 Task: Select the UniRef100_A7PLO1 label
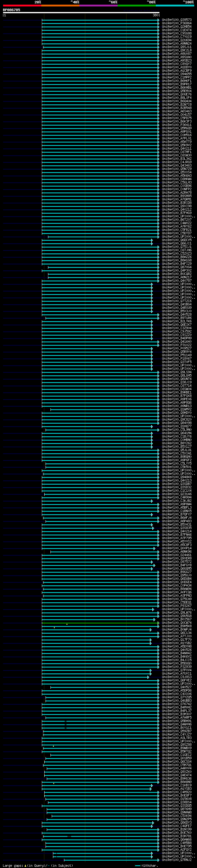177,139
